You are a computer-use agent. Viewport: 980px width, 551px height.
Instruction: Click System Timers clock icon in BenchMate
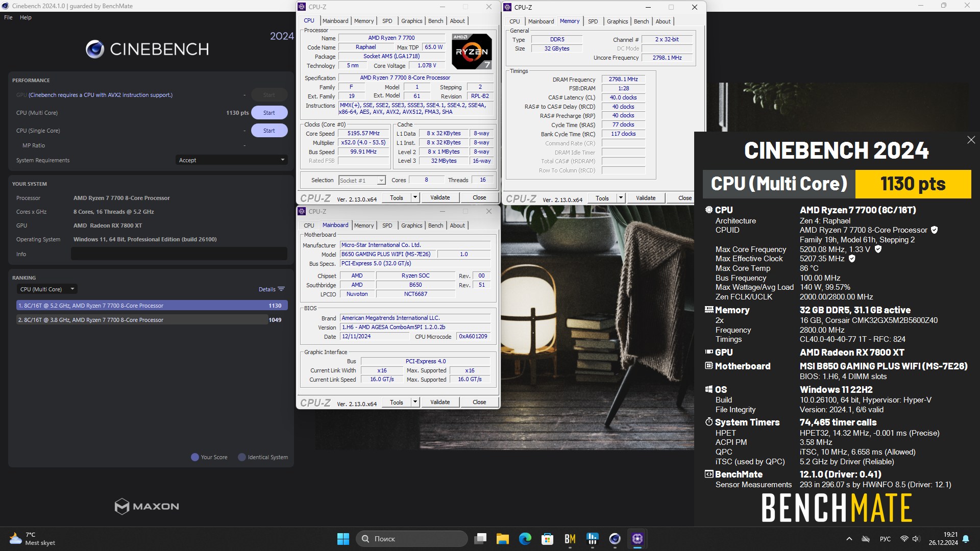pyautogui.click(x=708, y=422)
